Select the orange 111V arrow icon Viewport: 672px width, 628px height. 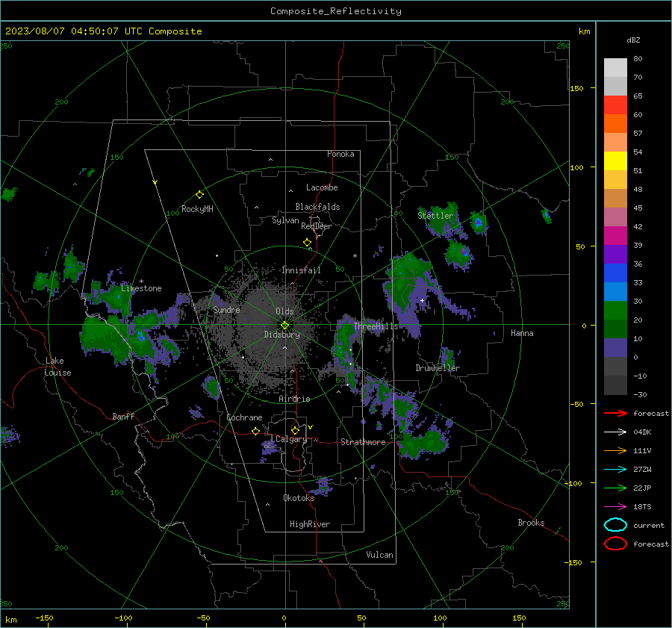point(615,450)
